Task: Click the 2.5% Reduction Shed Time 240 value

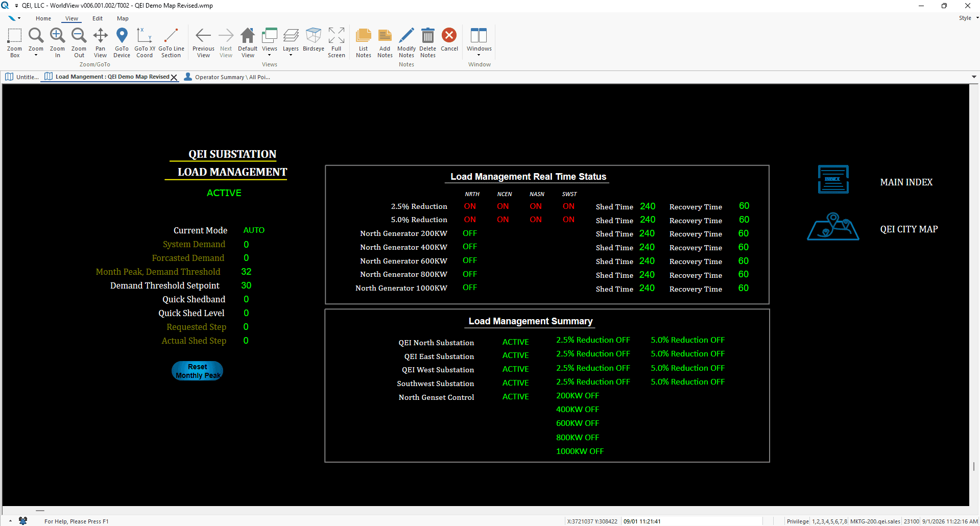Action: click(648, 206)
